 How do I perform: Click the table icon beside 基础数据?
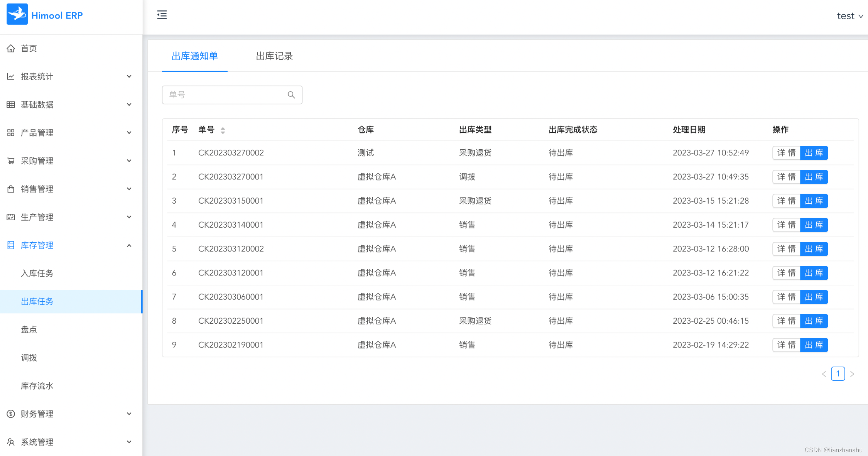point(11,105)
